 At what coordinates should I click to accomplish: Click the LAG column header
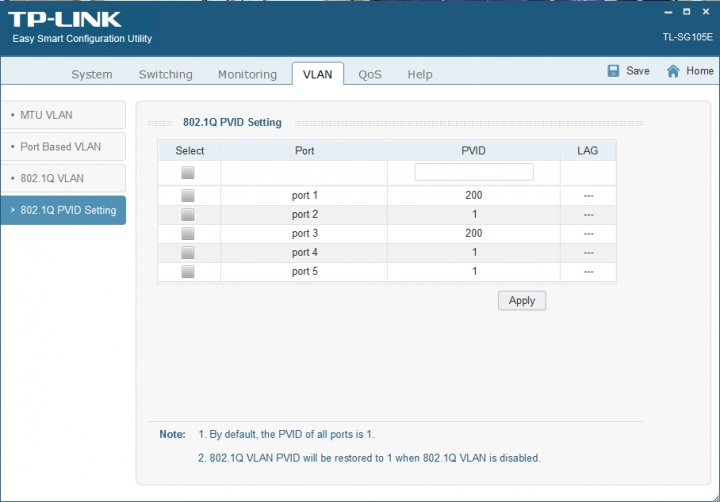pyautogui.click(x=588, y=151)
